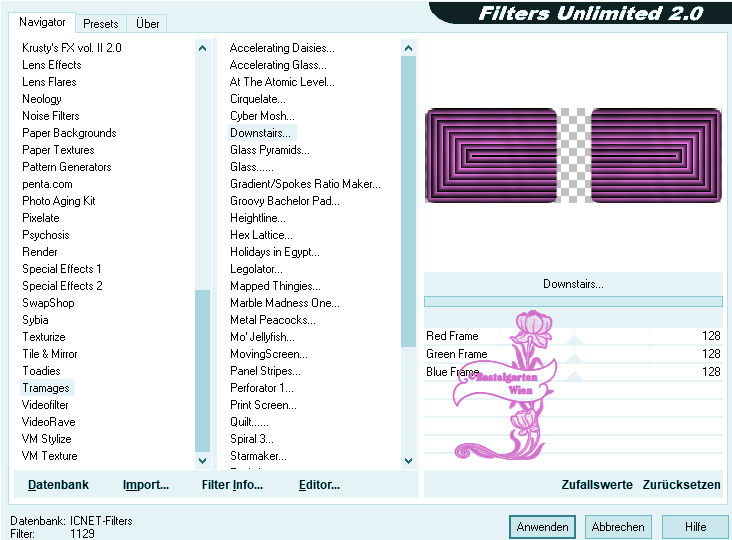Open the Presets tab
The image size is (732, 540).
tap(101, 23)
